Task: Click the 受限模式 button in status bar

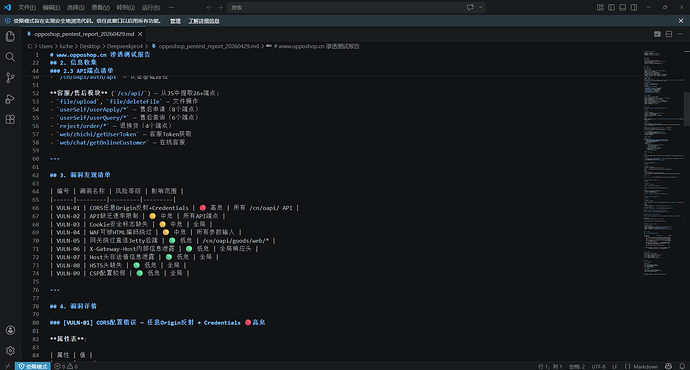Action: [33, 366]
